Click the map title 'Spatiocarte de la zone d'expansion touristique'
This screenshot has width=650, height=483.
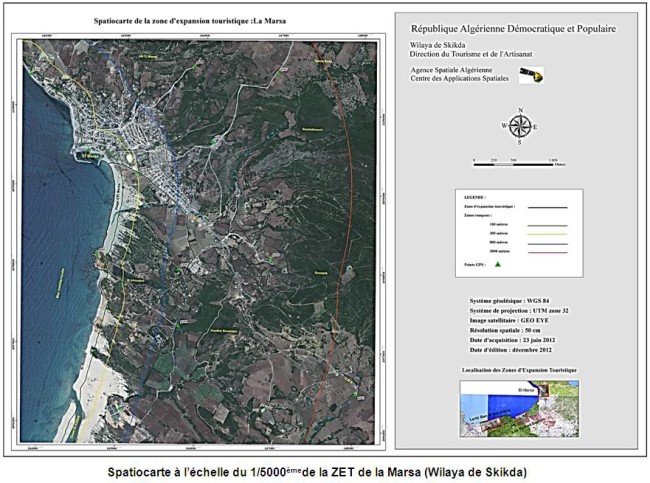pos(198,20)
